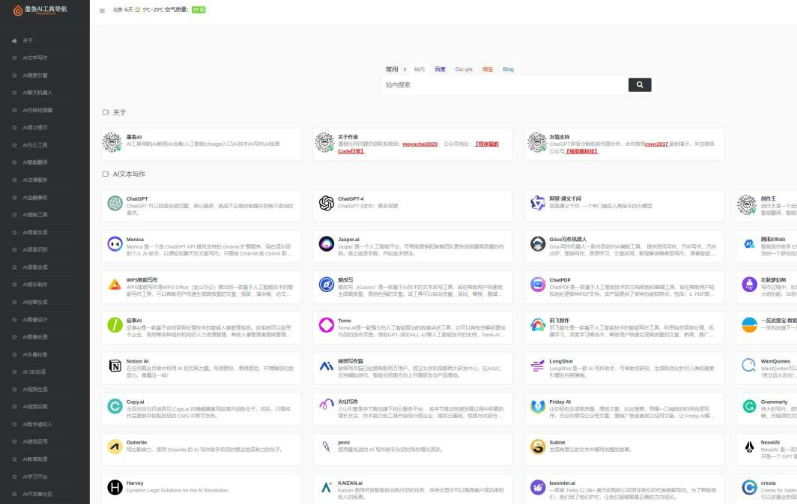Image resolution: width=797 pixels, height=504 pixels.
Task: Click the LongShot icon
Action: [538, 365]
